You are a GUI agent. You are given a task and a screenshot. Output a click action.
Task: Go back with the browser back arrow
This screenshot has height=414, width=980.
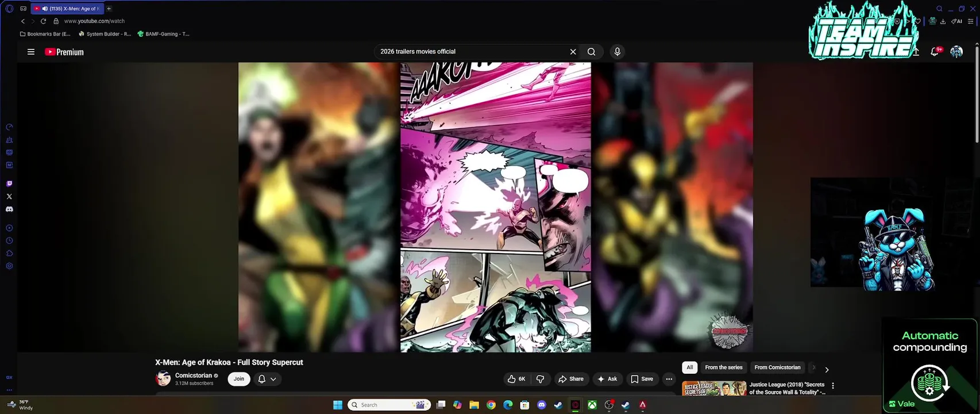(x=23, y=21)
